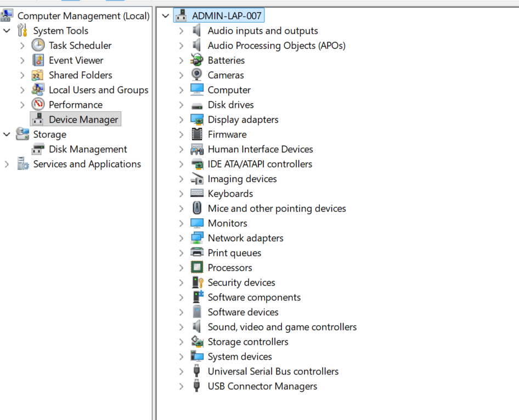Collapse the ADMIN-LAP-007 root node
The image size is (519, 420).
[x=166, y=15]
